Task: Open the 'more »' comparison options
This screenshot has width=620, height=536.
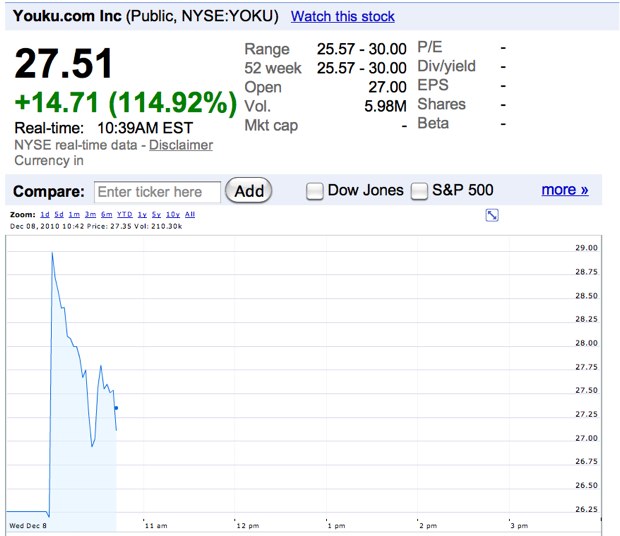Action: [564, 190]
